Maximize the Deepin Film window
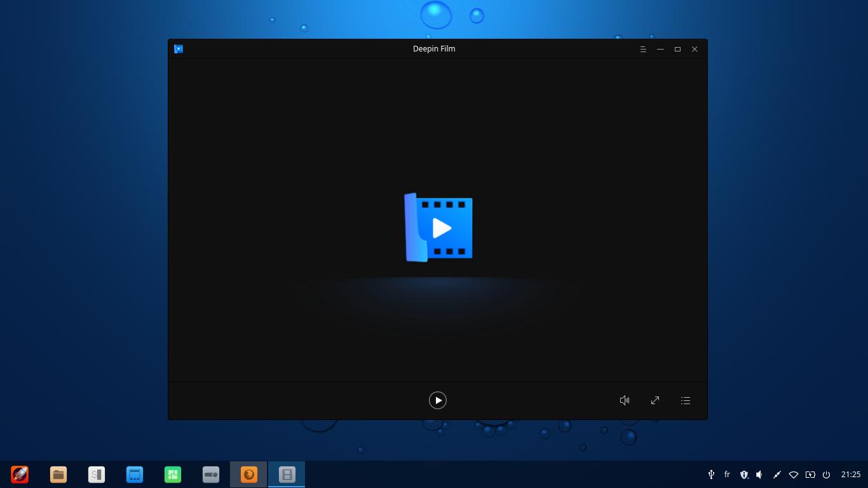Viewport: 868px width, 488px height. (x=677, y=49)
